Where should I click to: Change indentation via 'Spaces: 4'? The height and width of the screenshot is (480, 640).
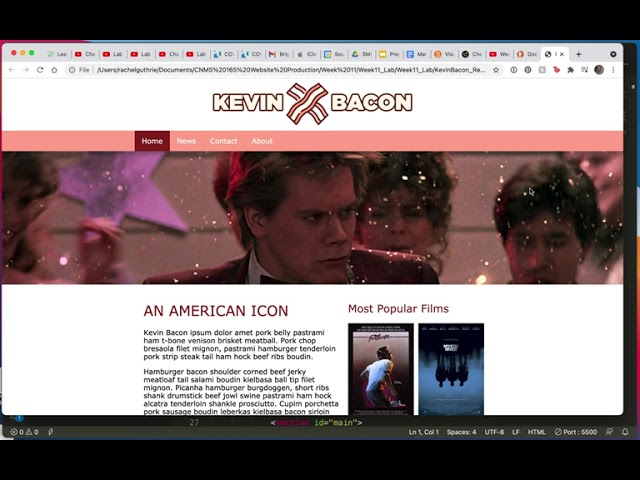pyautogui.click(x=461, y=432)
